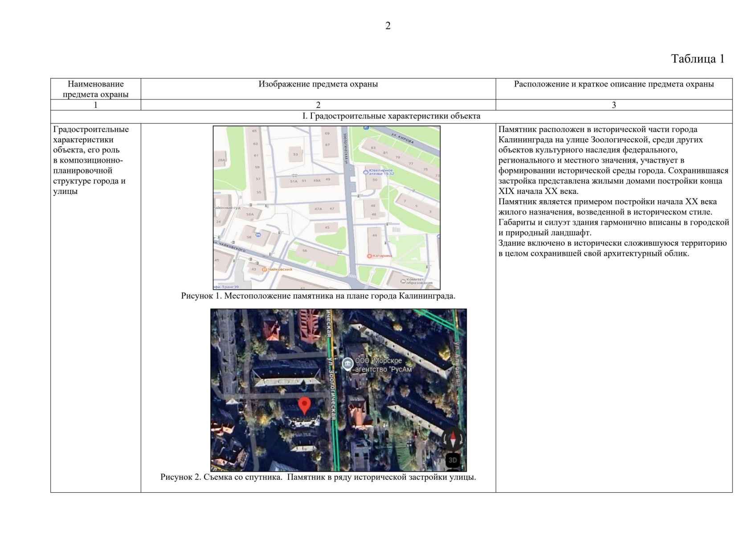Click the Зоологическая ул. label on street map
The image size is (756, 535).
[345, 148]
